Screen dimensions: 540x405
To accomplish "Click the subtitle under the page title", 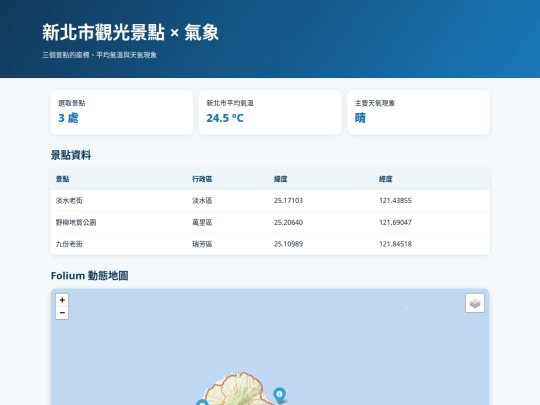I will pyautogui.click(x=100, y=55).
